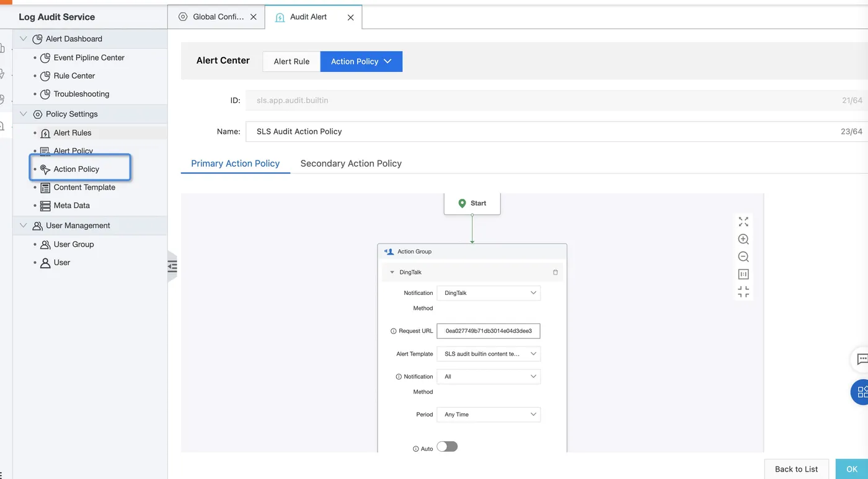Image resolution: width=868 pixels, height=479 pixels.
Task: Click the disabled ID field
Action: pos(556,100)
